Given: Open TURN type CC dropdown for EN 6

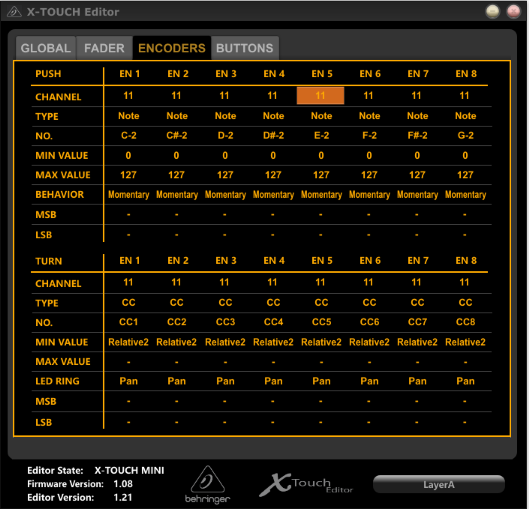Looking at the screenshot, I should pos(369,303).
